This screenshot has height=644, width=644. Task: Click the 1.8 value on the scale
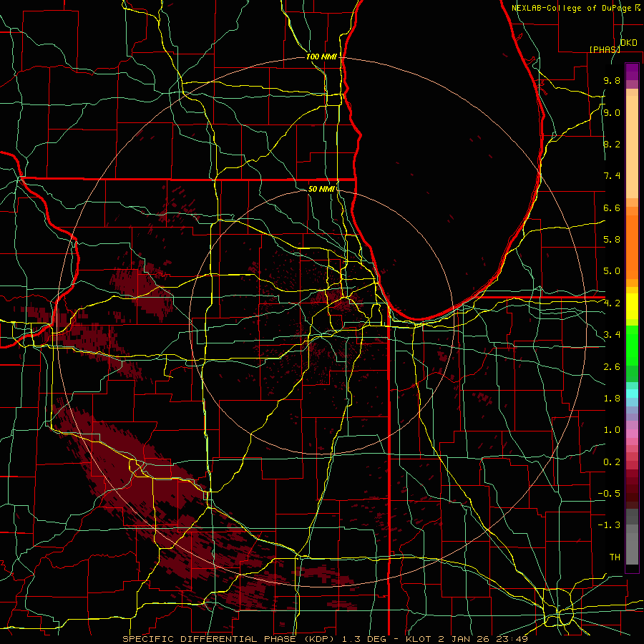612,399
